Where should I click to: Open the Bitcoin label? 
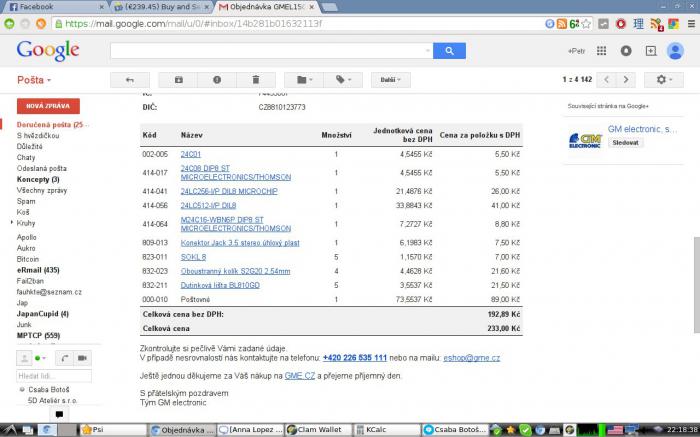coord(28,259)
